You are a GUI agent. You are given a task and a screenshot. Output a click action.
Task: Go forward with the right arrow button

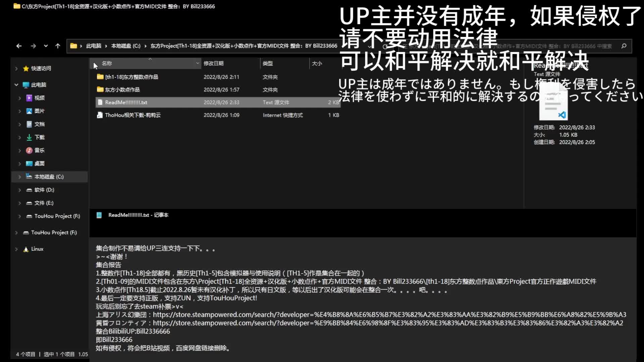point(33,46)
